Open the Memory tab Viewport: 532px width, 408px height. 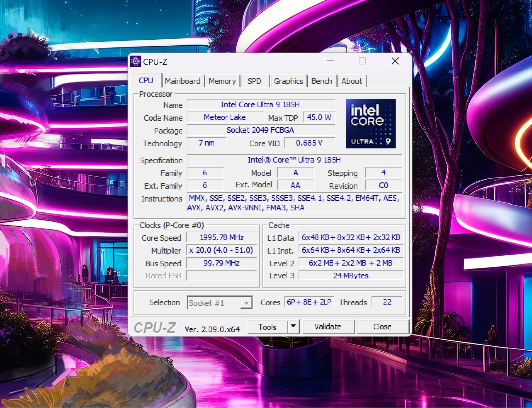[x=222, y=81]
